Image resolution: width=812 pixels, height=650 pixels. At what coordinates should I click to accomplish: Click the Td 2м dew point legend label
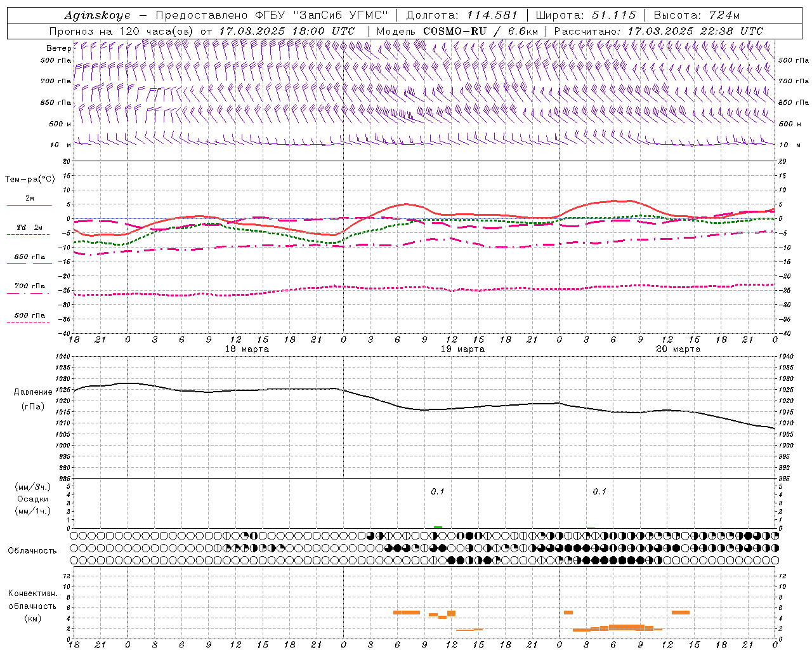30,227
